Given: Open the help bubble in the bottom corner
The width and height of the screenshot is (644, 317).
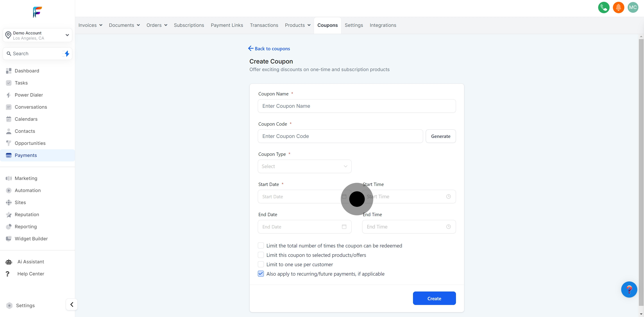Looking at the screenshot, I should pos(629,290).
